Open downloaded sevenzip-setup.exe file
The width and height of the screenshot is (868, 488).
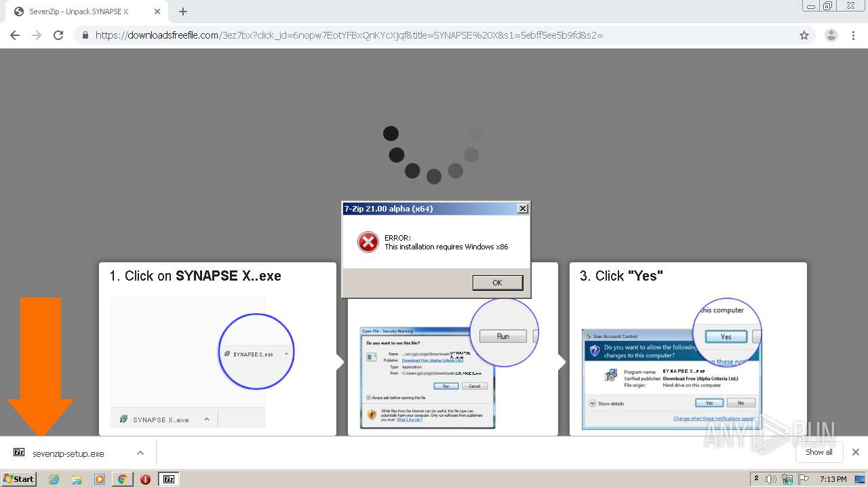pyautogui.click(x=68, y=453)
